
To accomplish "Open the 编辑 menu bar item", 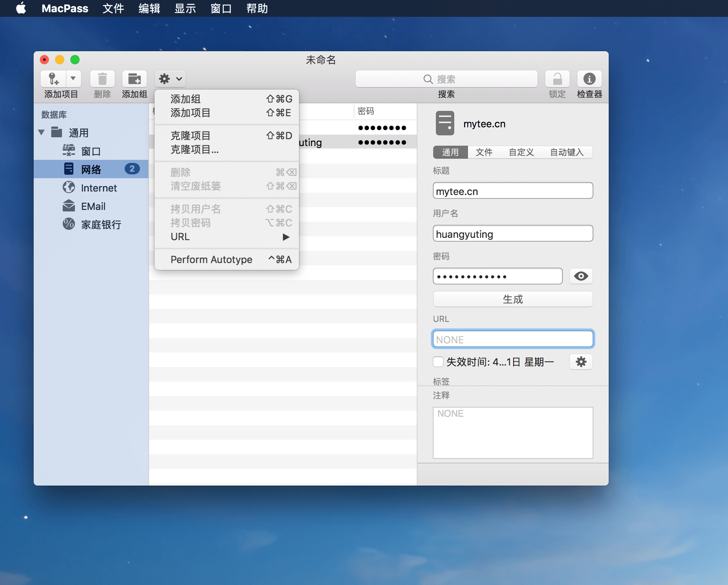I will (149, 8).
